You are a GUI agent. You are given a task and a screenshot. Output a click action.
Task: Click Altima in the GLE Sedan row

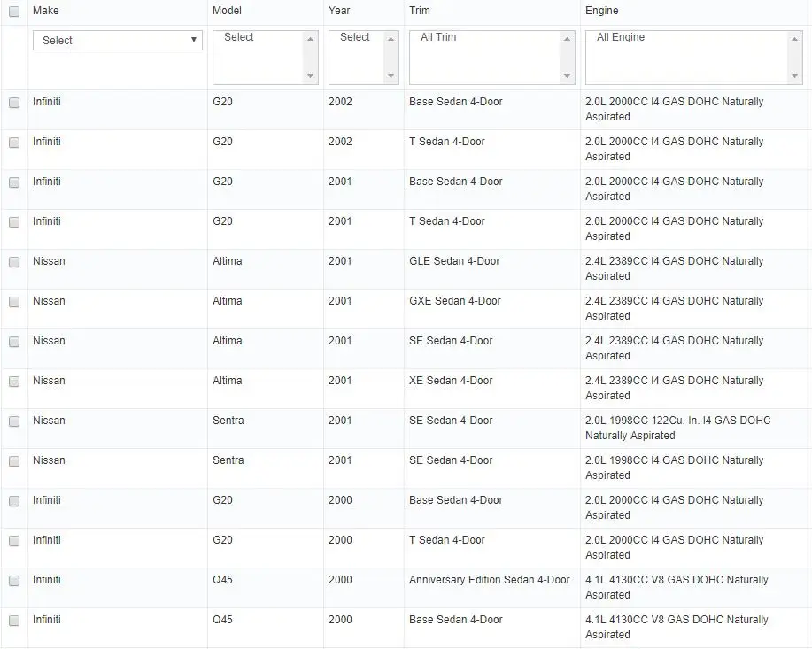click(228, 261)
